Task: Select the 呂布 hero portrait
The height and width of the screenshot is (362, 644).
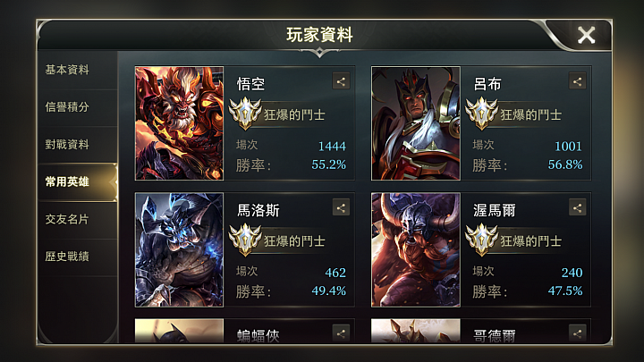Action: pyautogui.click(x=416, y=123)
